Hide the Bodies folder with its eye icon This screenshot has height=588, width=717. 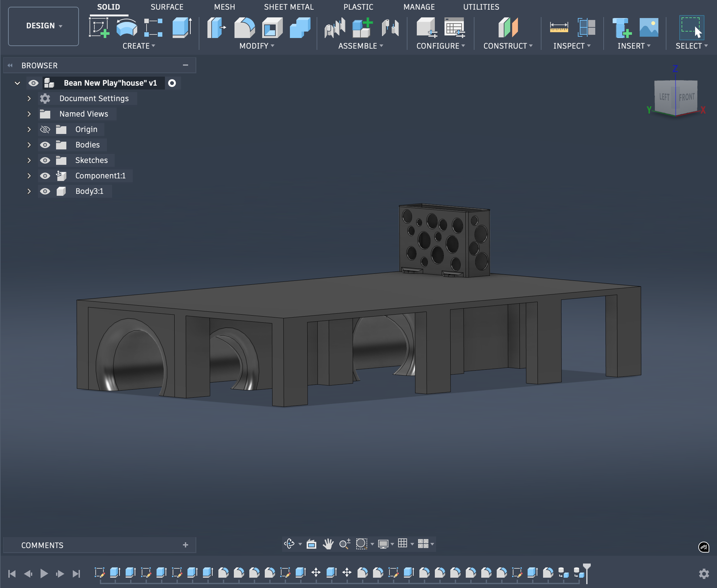click(45, 145)
